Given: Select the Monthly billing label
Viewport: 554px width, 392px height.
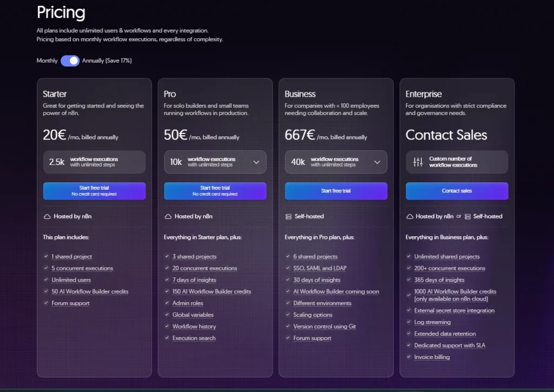Looking at the screenshot, I should point(47,61).
